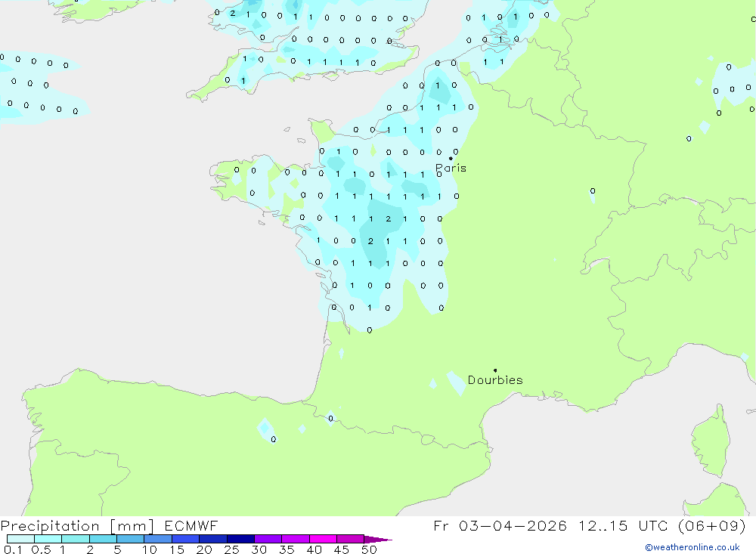The height and width of the screenshot is (554, 756).
Task: Click the legend arrow tip above 50 mm
Action: pos(379,539)
